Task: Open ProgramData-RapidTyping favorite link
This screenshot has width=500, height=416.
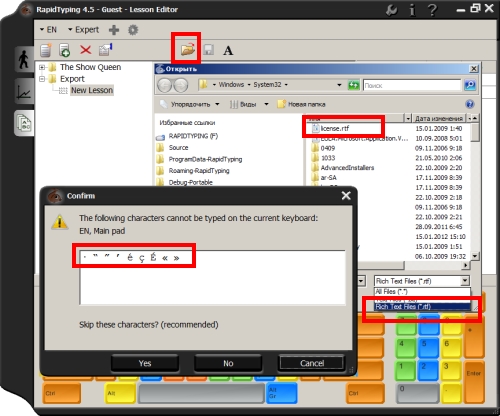Action: pyautogui.click(x=205, y=159)
